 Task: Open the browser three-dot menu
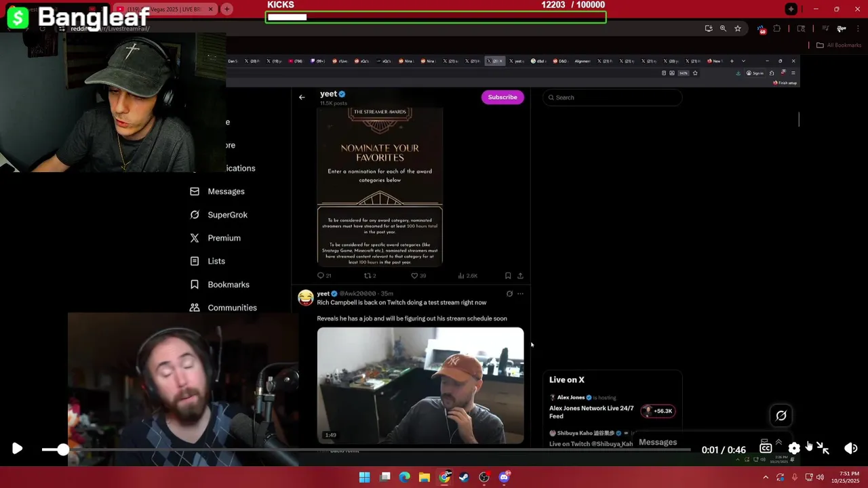tap(858, 28)
